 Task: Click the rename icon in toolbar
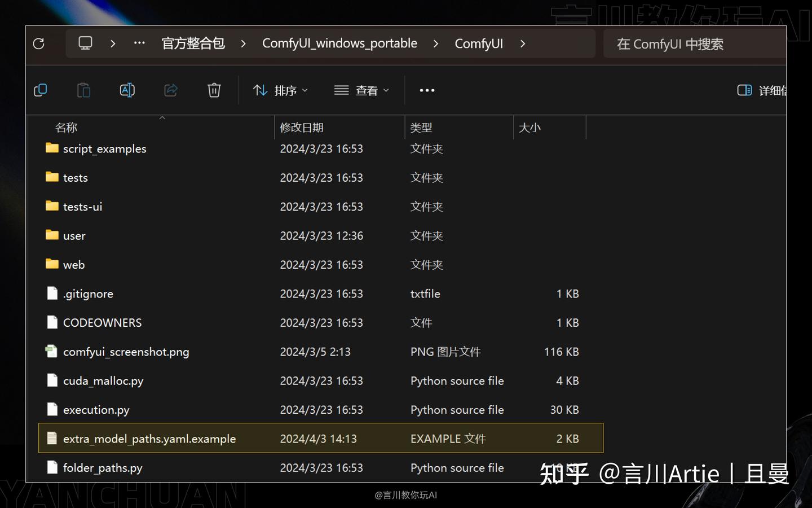coord(127,90)
